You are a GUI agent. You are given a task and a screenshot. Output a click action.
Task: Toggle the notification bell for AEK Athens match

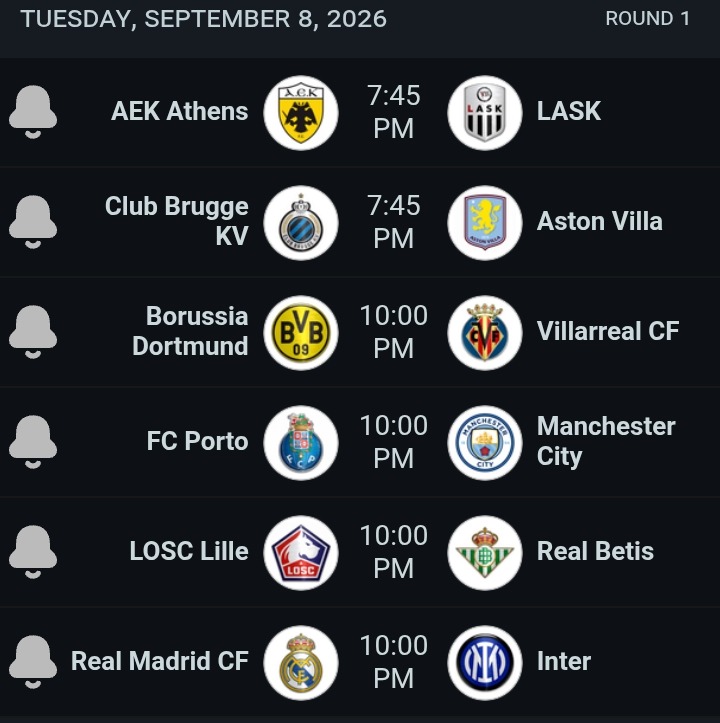(x=33, y=112)
